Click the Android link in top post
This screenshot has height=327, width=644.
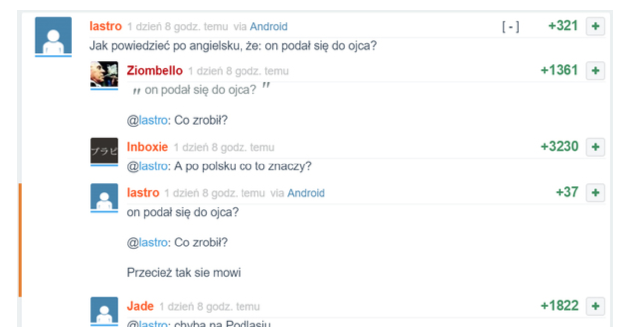tap(268, 27)
